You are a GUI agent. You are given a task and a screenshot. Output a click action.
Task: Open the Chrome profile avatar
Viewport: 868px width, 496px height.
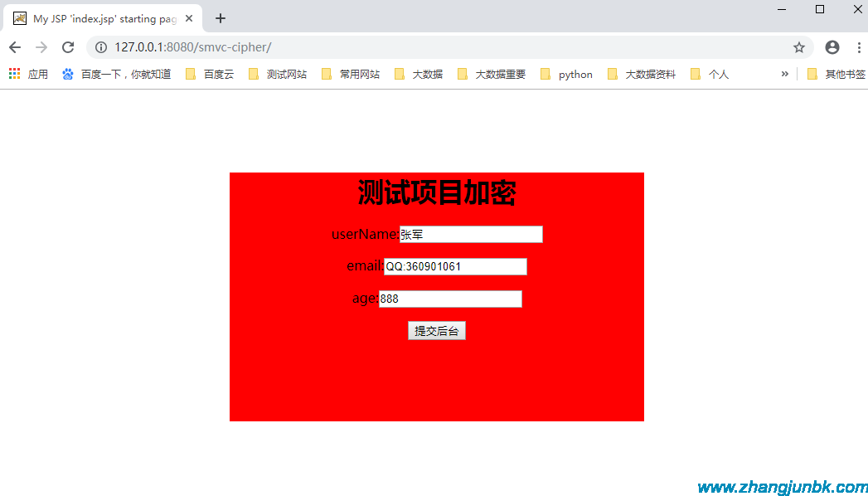832,47
